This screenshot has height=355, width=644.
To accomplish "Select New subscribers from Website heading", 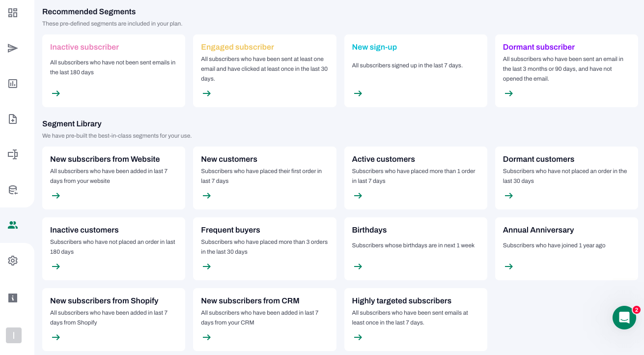I will pos(105,159).
